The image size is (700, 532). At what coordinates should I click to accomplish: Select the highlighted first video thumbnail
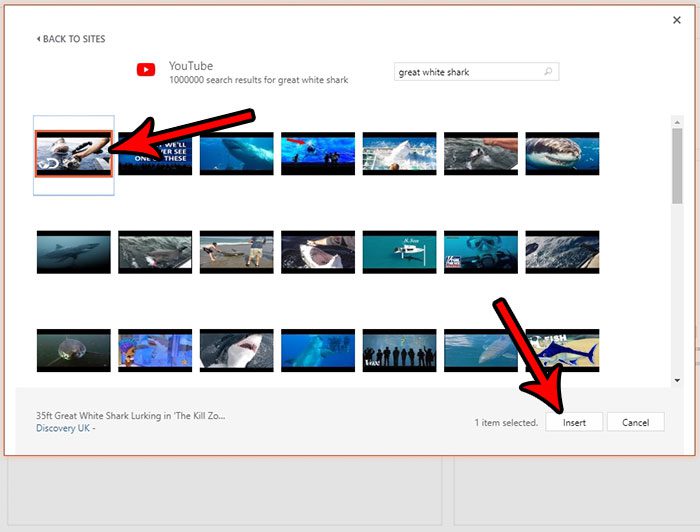coord(73,153)
